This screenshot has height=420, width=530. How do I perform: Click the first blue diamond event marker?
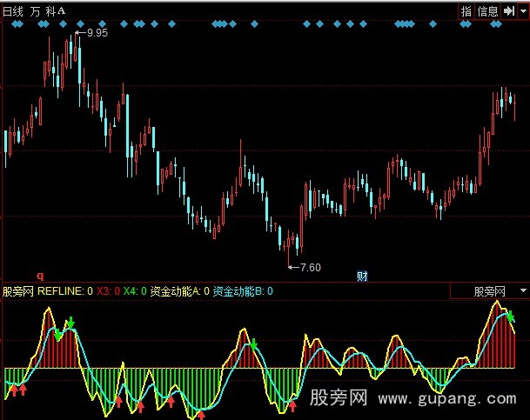pos(17,25)
